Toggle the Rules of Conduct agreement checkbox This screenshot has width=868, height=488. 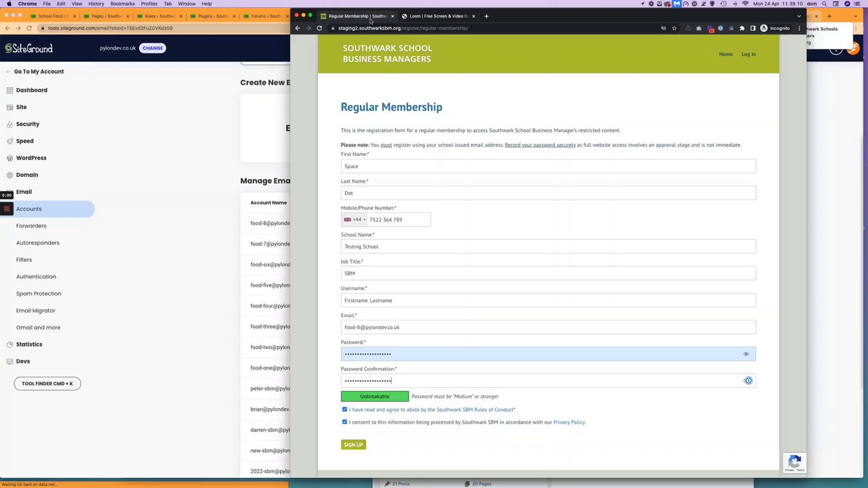(344, 409)
